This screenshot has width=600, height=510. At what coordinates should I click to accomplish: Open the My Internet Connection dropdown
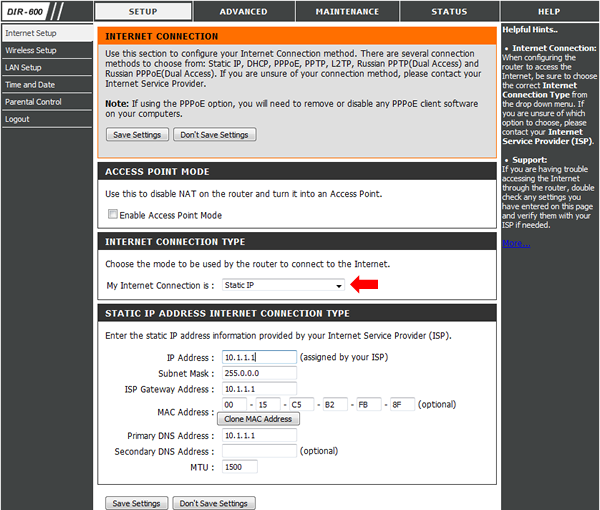(283, 285)
